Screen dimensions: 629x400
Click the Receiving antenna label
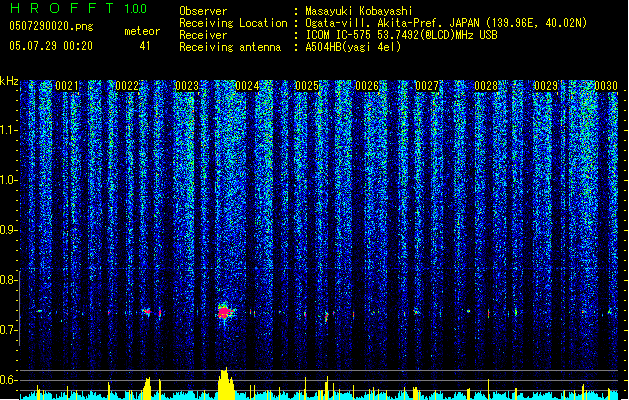pos(230,47)
